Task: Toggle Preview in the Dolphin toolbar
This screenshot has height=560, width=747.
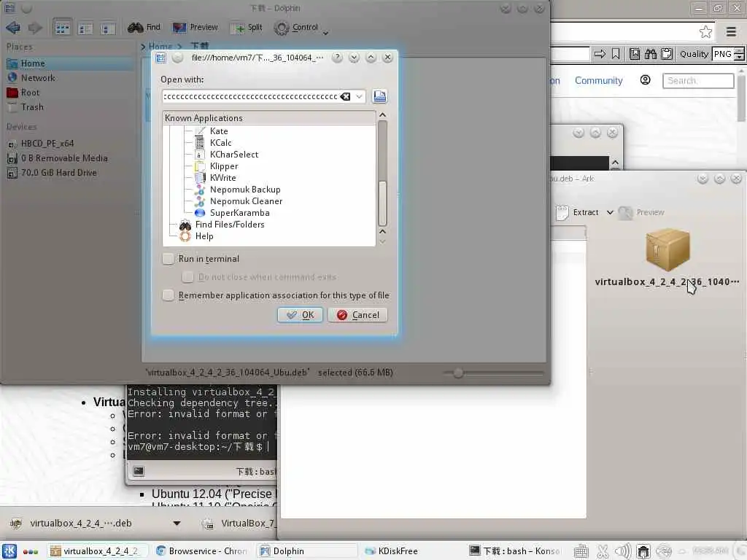Action: 196,28
